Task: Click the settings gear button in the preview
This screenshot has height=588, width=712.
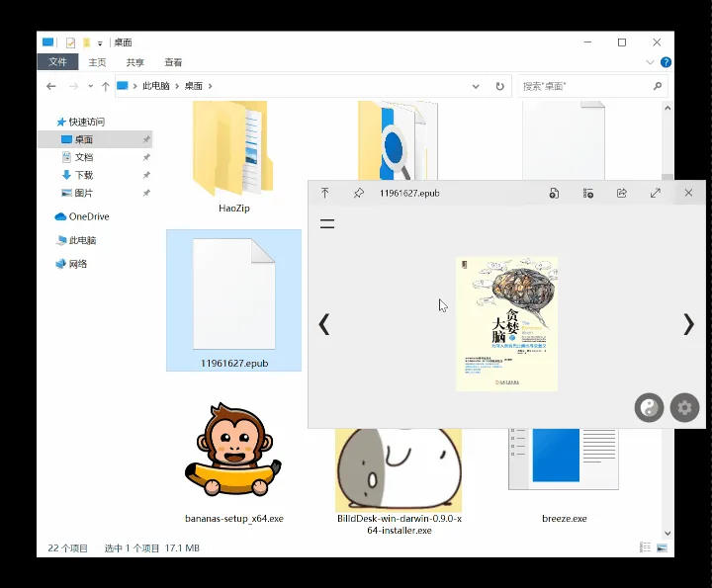Action: click(x=684, y=407)
